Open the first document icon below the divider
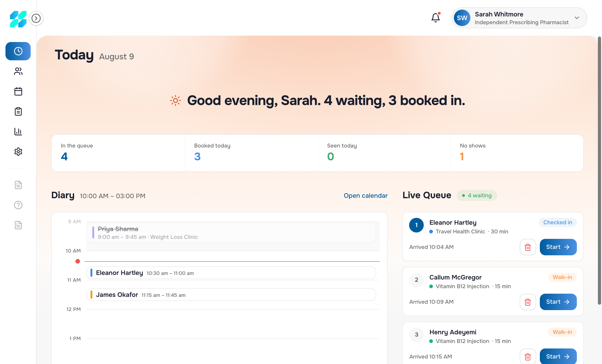The width and height of the screenshot is (602, 364). pyautogui.click(x=18, y=185)
